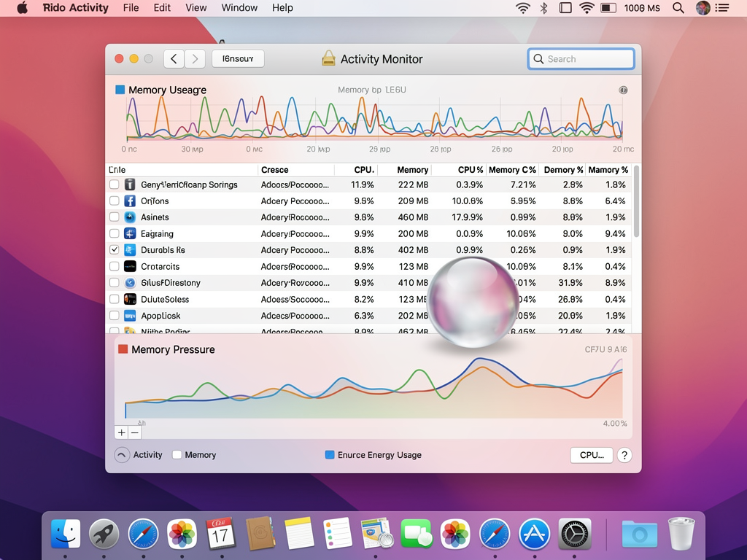Open Launchpad rocket icon in dock

click(x=104, y=533)
